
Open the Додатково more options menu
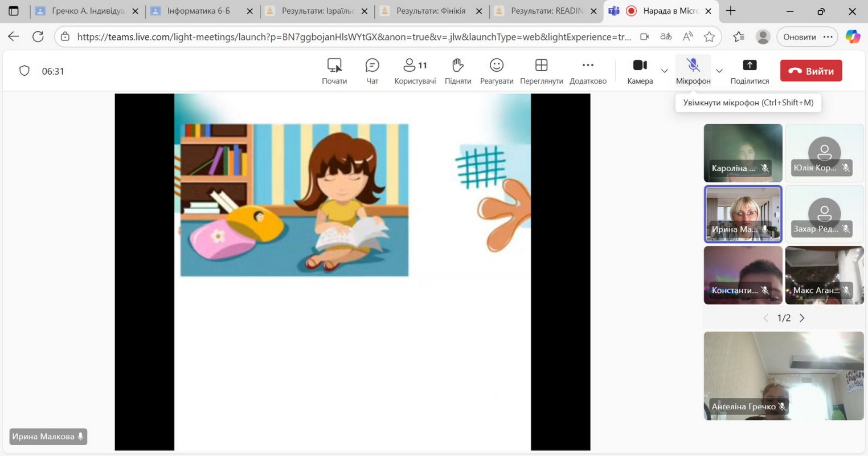point(588,71)
